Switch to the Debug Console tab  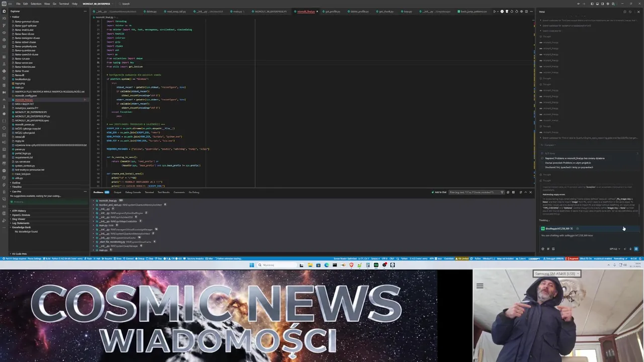[x=133, y=192]
